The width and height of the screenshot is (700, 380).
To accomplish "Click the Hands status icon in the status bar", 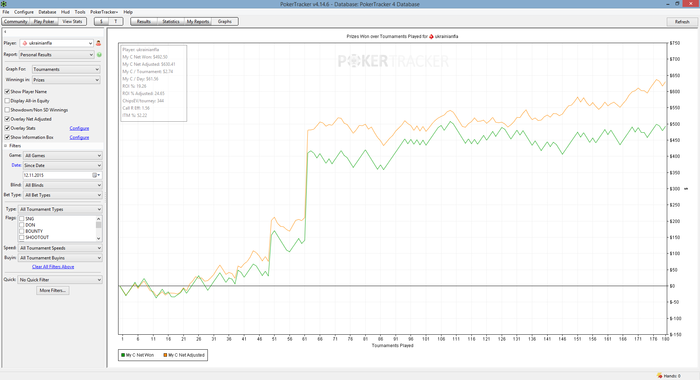I will tap(659, 376).
